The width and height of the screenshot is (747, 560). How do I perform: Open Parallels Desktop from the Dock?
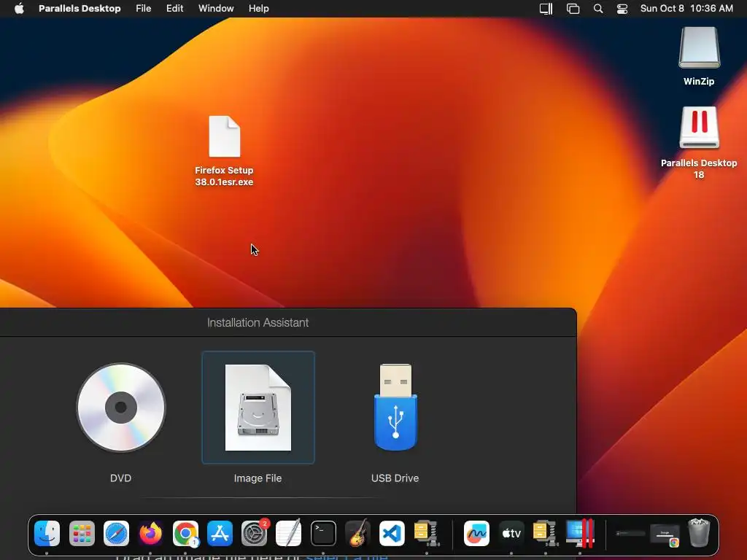click(580, 533)
